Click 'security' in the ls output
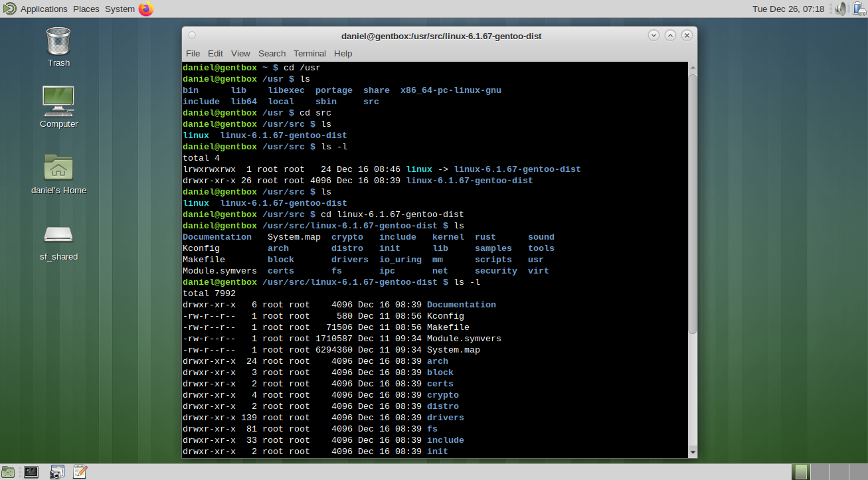This screenshot has width=868, height=480. 496,271
